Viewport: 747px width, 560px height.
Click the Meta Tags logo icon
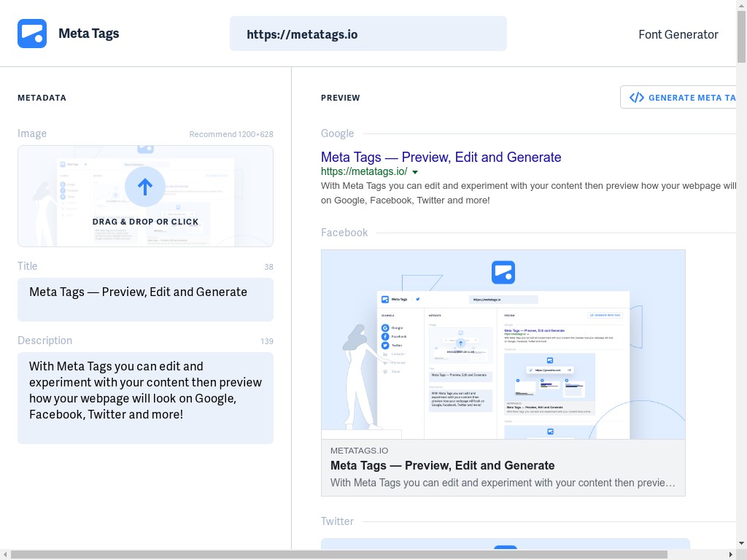point(32,34)
